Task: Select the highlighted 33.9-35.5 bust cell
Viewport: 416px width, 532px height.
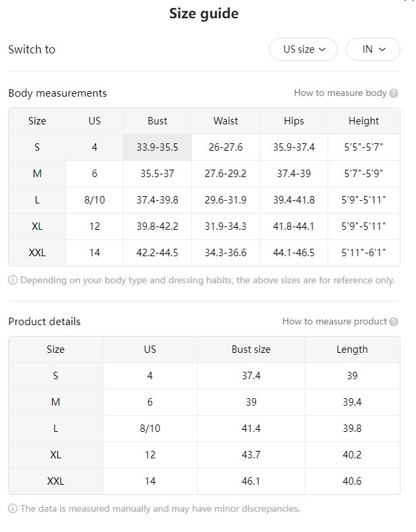Action: (x=157, y=147)
